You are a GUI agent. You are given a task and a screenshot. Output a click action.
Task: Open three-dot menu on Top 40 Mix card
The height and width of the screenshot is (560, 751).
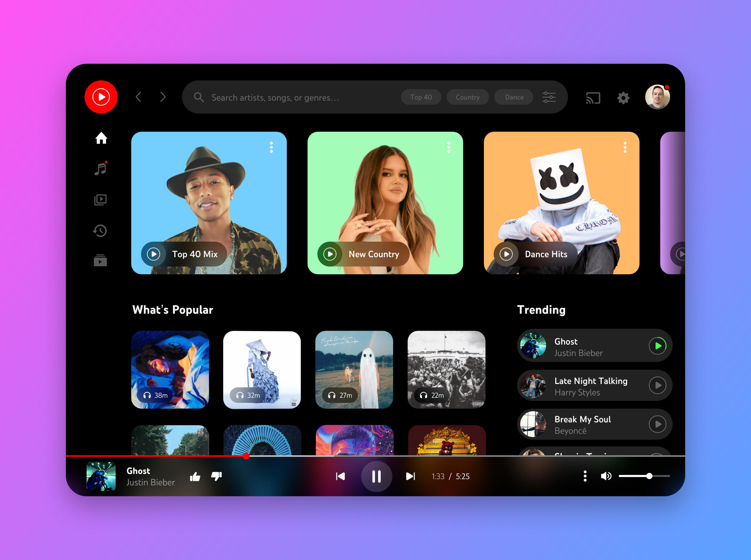point(271,148)
